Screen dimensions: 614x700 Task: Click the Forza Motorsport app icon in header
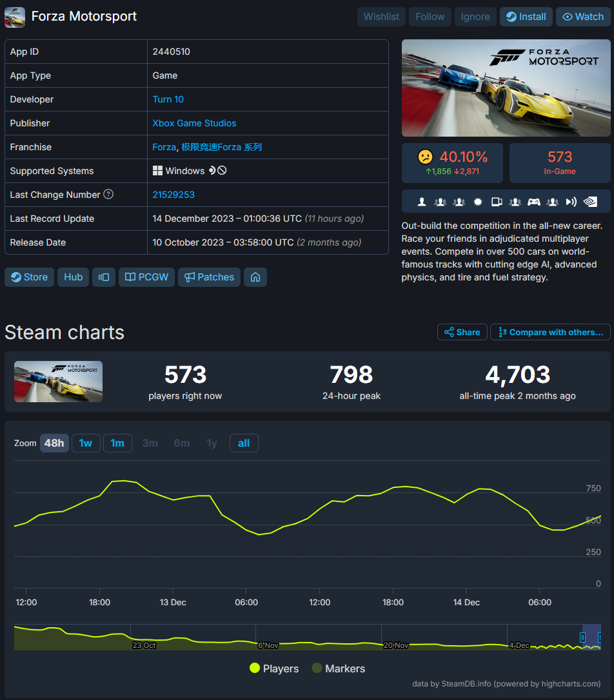click(15, 17)
